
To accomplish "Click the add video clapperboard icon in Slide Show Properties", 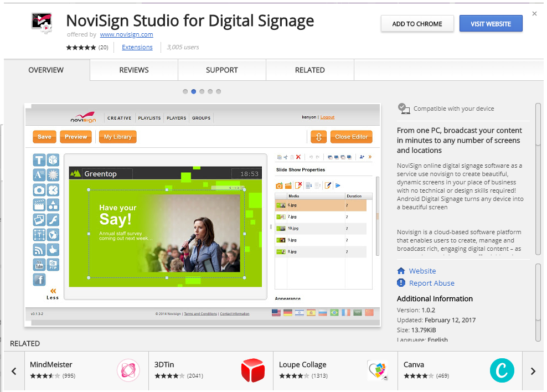I will 288,185.
